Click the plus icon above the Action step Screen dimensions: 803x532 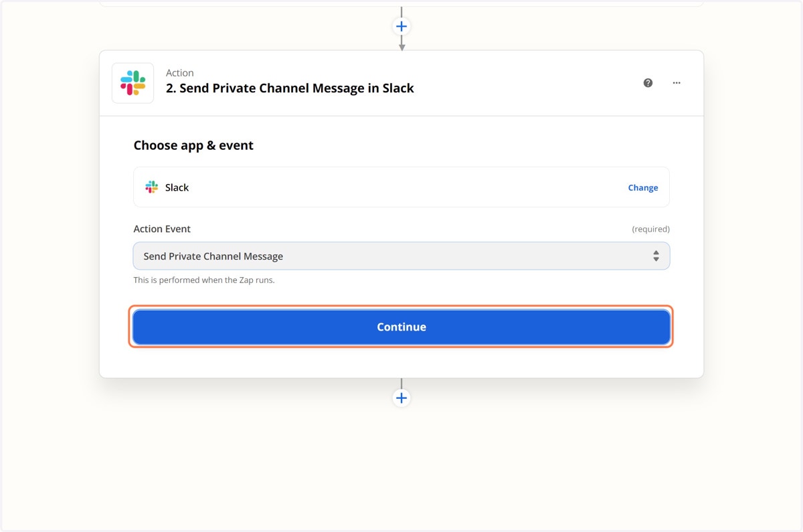click(401, 27)
